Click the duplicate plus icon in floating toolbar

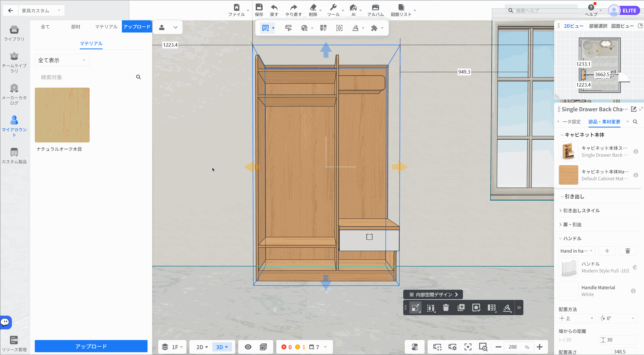click(461, 308)
